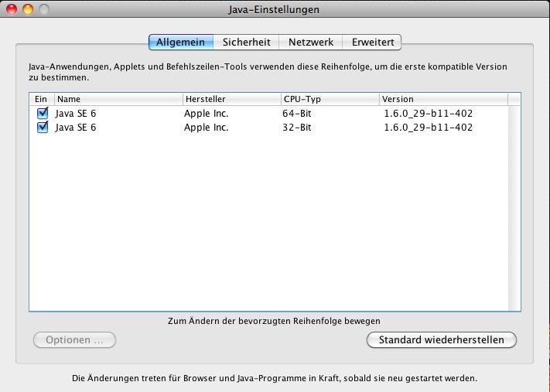Click version 1.6.0_29-b11-402 in 32-Bit row
550x392 pixels.
click(x=429, y=128)
